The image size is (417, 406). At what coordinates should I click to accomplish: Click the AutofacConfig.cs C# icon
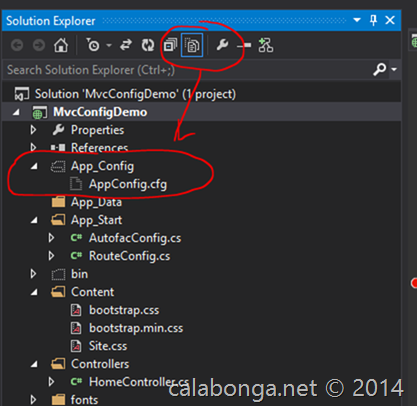coord(76,238)
